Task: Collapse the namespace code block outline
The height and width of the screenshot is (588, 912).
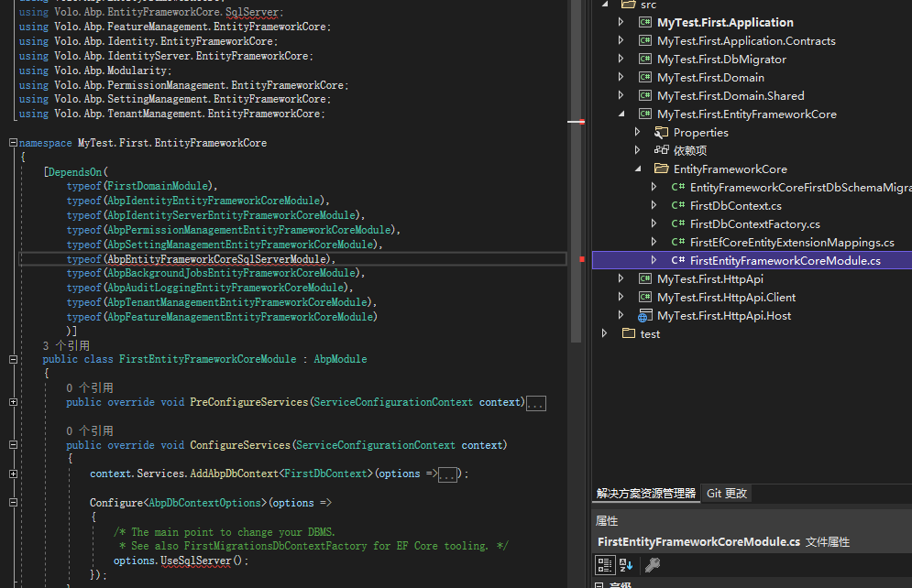Action: pyautogui.click(x=14, y=142)
